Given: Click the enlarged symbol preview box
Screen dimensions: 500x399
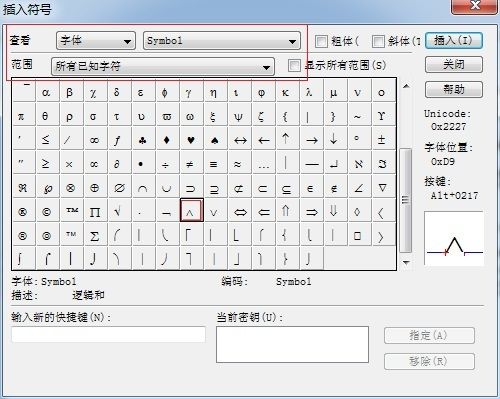Looking at the screenshot, I should coord(454,238).
